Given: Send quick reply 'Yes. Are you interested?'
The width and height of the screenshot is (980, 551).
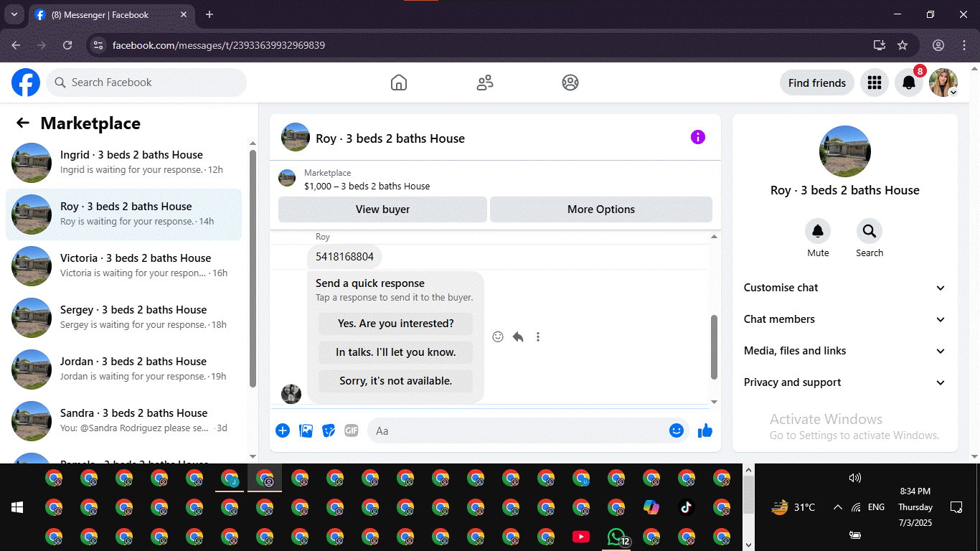Looking at the screenshot, I should tap(396, 324).
